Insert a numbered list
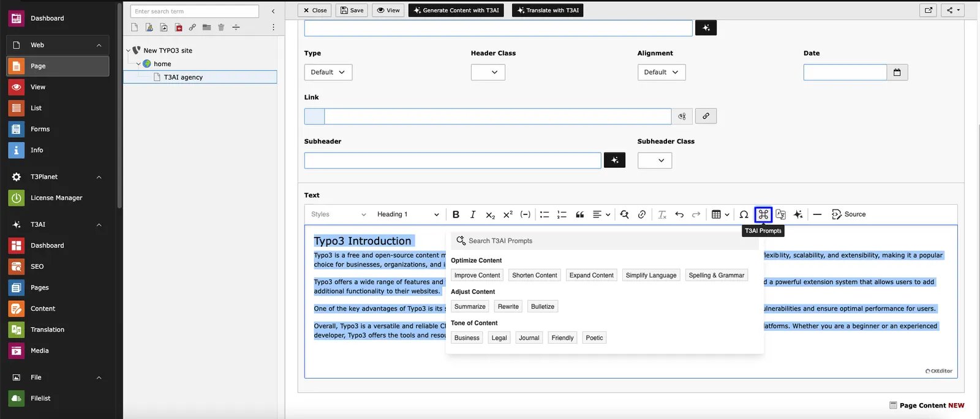 coord(562,214)
